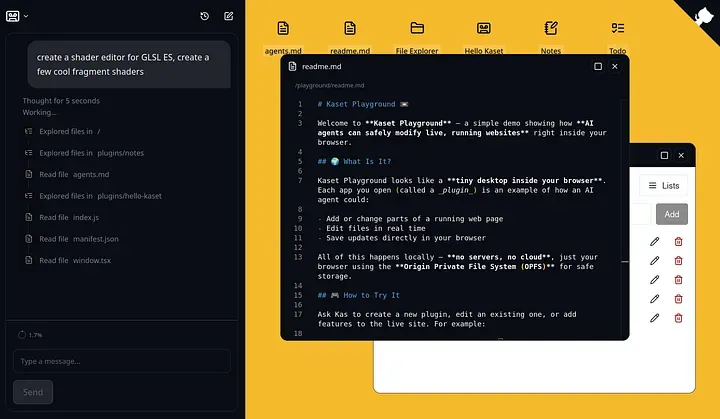
Task: Delete the fifth todo item with trash icon
Action: pos(678,318)
